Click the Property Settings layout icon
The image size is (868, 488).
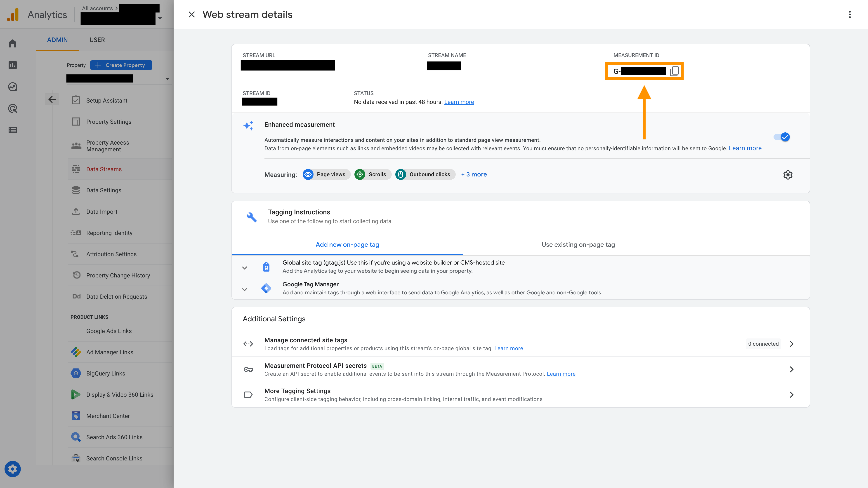[76, 122]
